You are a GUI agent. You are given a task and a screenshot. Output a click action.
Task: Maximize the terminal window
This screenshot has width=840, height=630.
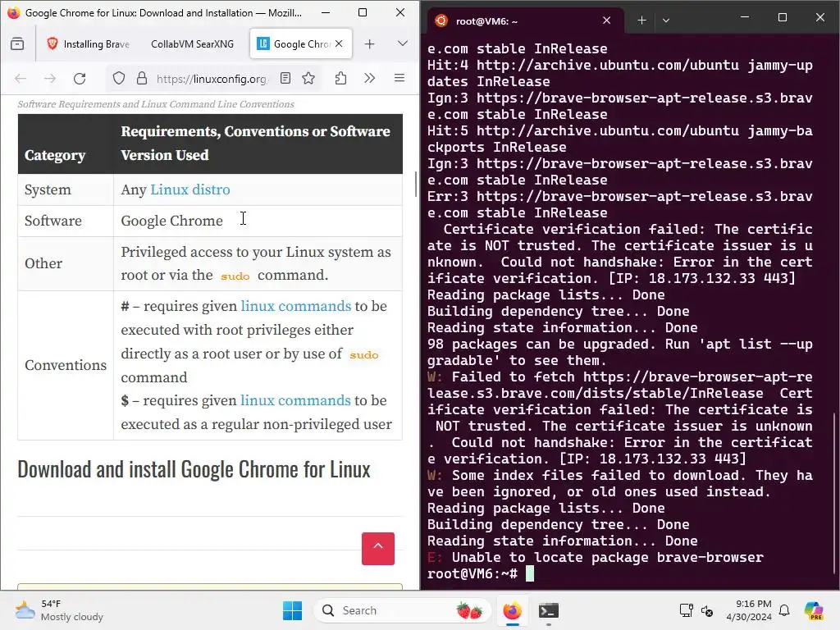click(782, 18)
